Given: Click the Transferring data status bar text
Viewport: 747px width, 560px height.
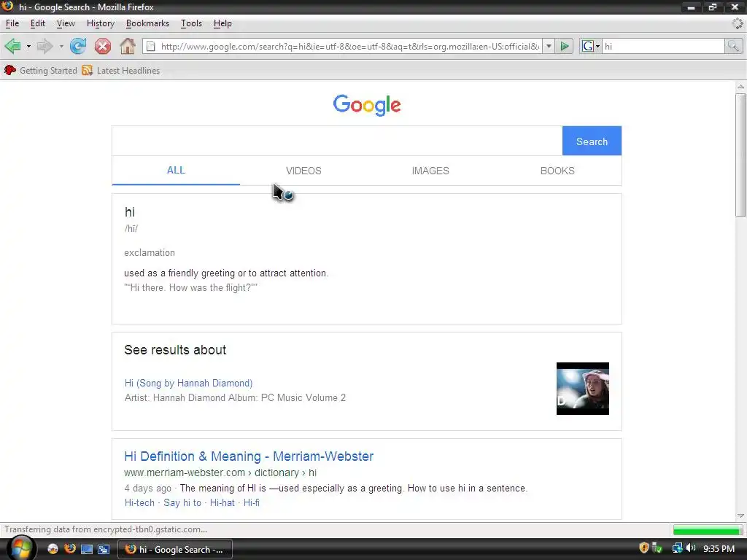Looking at the screenshot, I should 106,529.
